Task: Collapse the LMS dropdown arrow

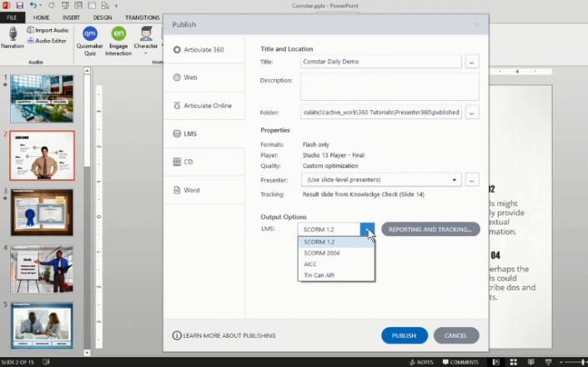Action: pyautogui.click(x=367, y=229)
